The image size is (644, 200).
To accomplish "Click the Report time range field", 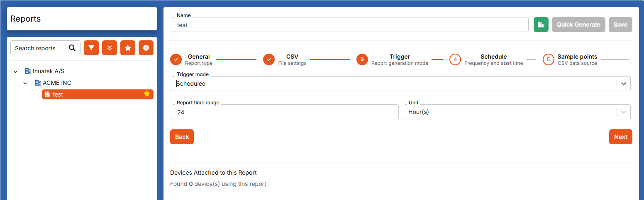I will 285,112.
